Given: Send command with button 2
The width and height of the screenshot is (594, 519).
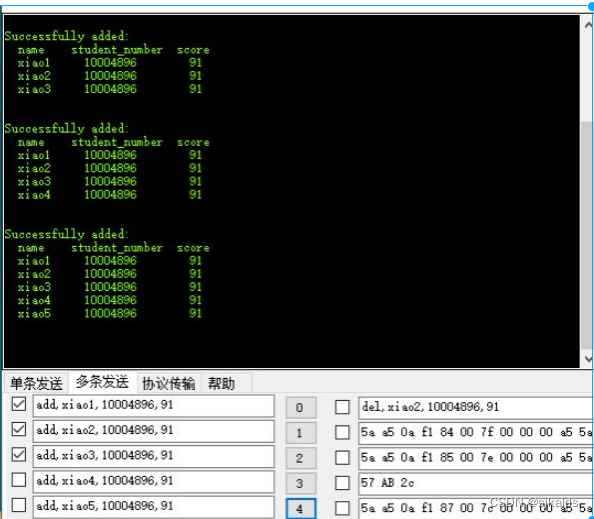Looking at the screenshot, I should point(300,458).
